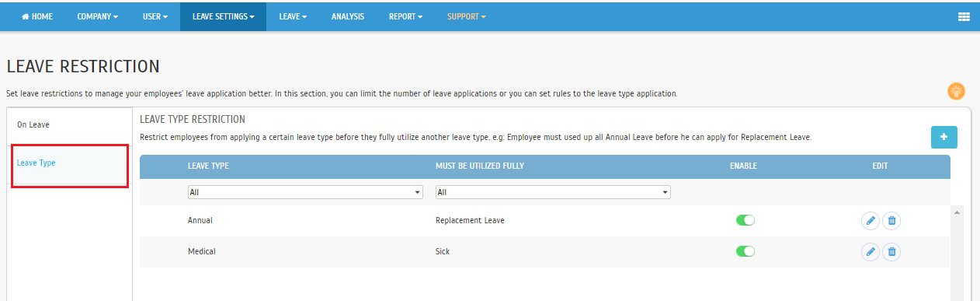Viewport: 980px width, 301px height.
Task: Open the USER dropdown menu
Action: [155, 16]
